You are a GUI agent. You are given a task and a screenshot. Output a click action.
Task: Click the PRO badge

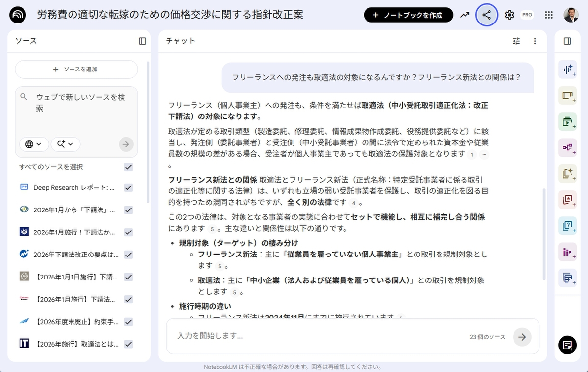(x=527, y=15)
